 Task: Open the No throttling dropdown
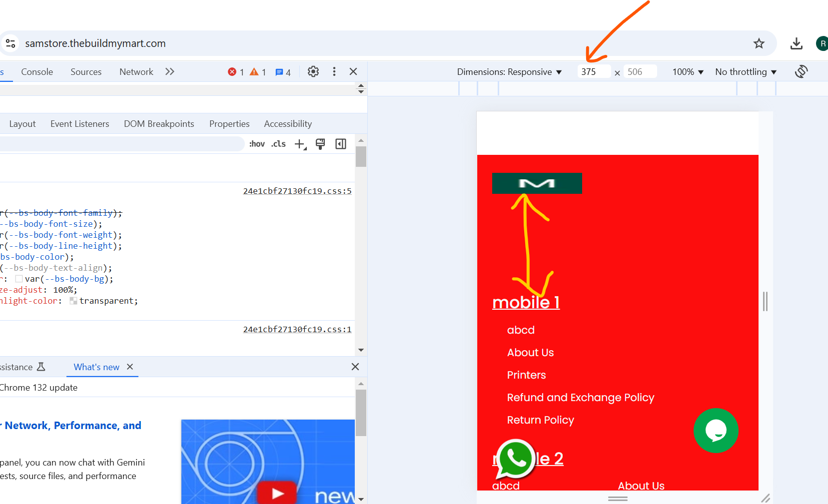pyautogui.click(x=746, y=72)
